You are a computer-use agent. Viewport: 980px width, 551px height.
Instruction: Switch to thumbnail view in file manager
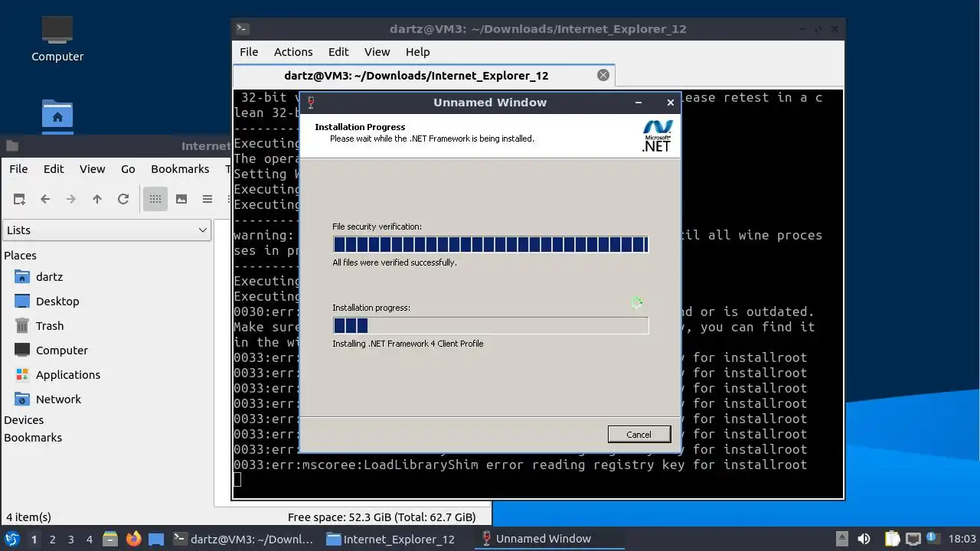(x=181, y=199)
